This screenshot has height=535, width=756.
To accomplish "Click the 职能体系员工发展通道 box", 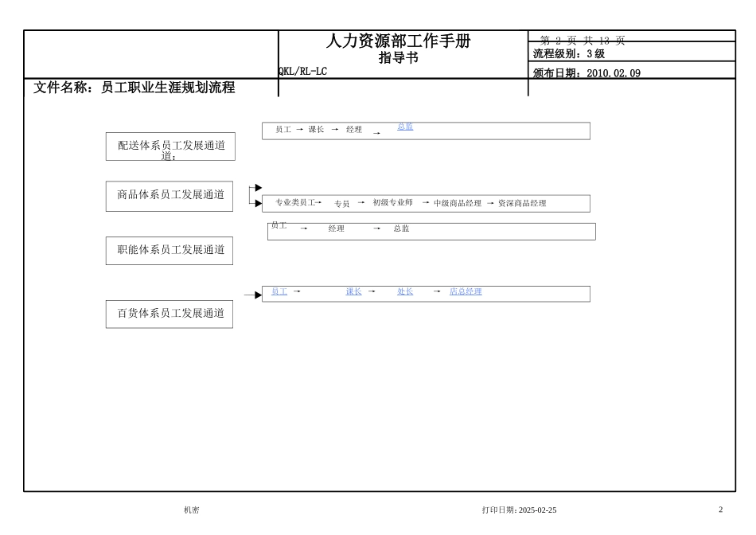I will [170, 250].
